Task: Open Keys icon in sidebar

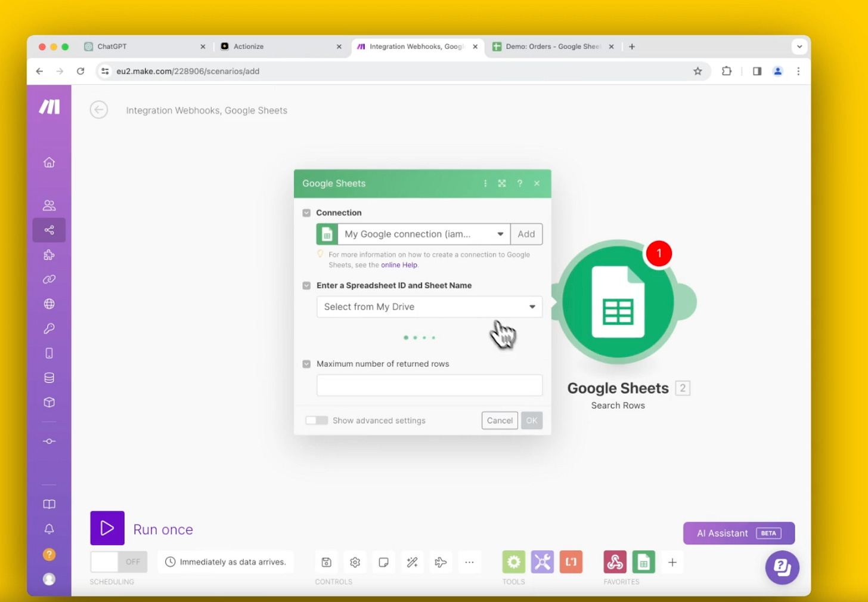Action: point(49,328)
